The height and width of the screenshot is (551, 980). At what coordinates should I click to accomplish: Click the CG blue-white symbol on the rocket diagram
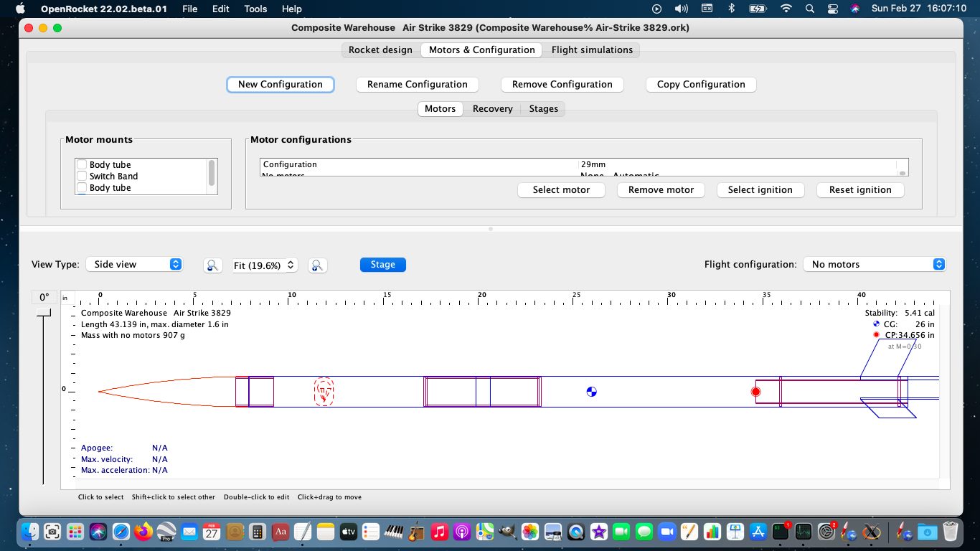click(x=591, y=392)
